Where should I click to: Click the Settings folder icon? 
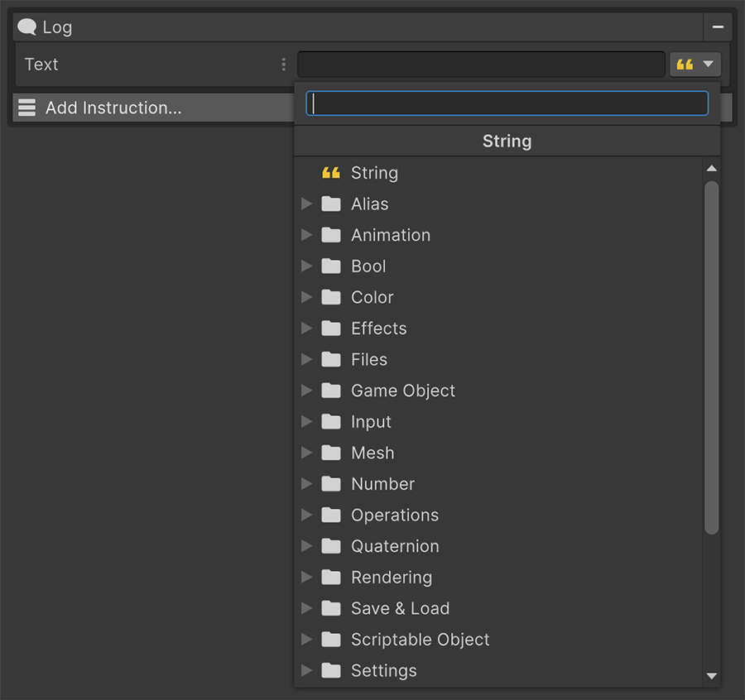click(x=331, y=670)
